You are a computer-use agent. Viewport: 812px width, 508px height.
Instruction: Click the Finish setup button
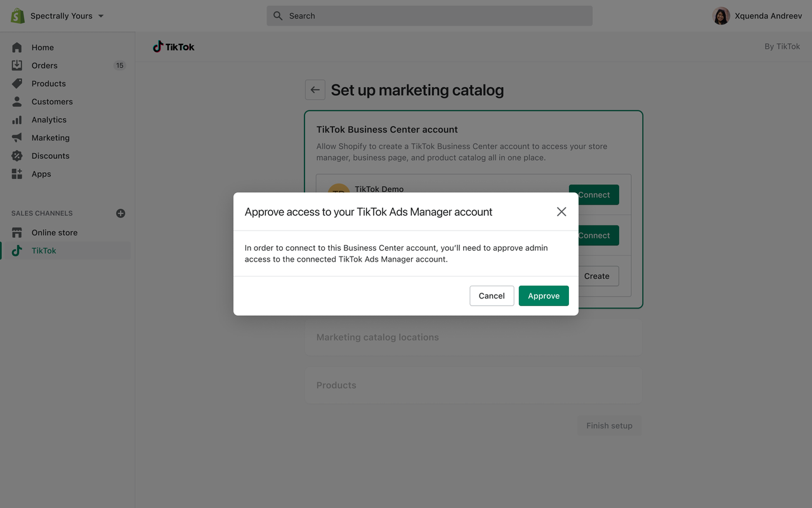click(610, 425)
